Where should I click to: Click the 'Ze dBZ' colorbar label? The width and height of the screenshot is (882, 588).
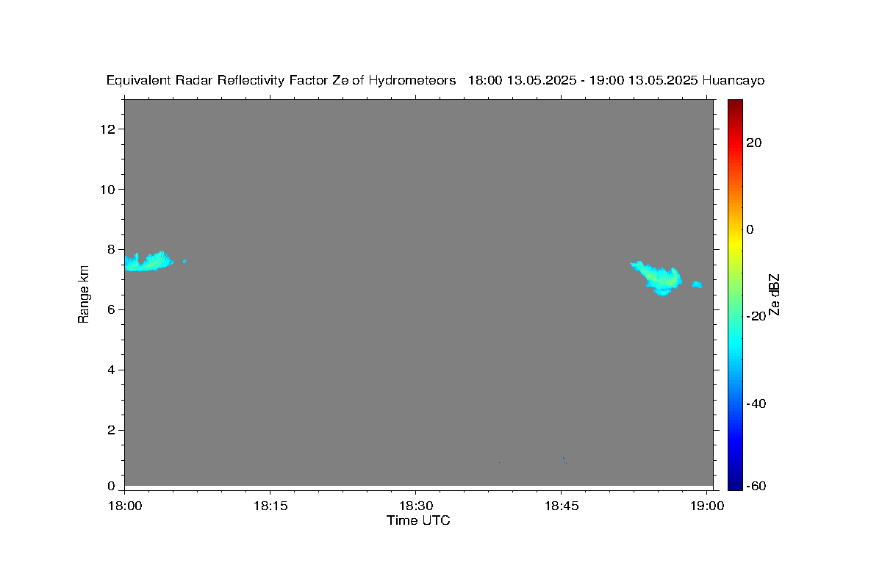773,294
